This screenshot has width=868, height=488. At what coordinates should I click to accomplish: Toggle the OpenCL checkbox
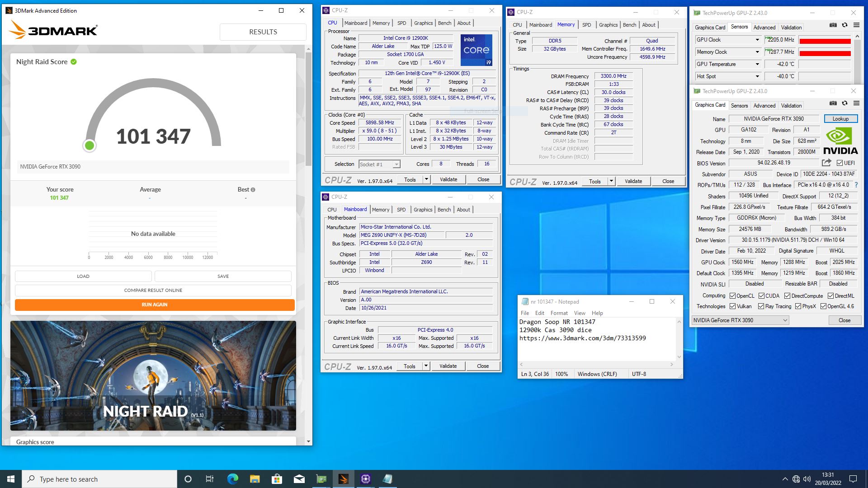point(732,296)
